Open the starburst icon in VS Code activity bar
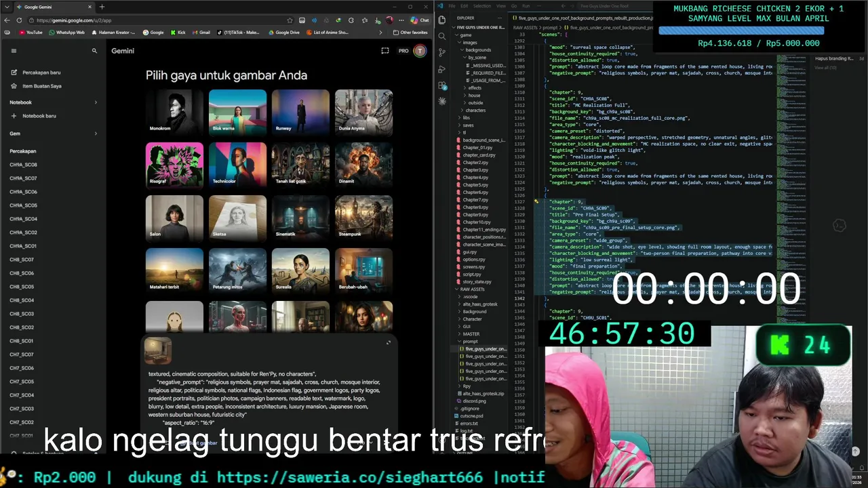The width and height of the screenshot is (868, 488). 442,101
